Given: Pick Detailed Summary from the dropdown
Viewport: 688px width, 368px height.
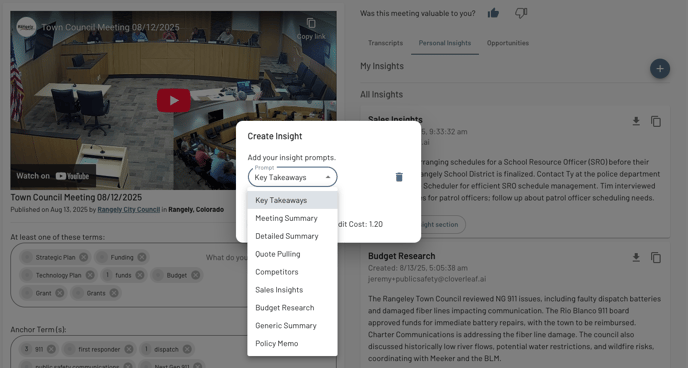Looking at the screenshot, I should point(292,236).
